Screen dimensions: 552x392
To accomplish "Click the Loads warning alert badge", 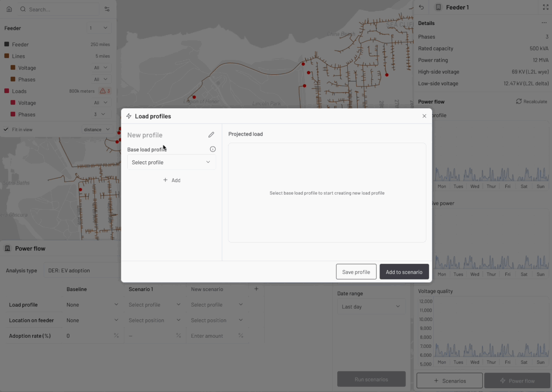I will tap(105, 91).
